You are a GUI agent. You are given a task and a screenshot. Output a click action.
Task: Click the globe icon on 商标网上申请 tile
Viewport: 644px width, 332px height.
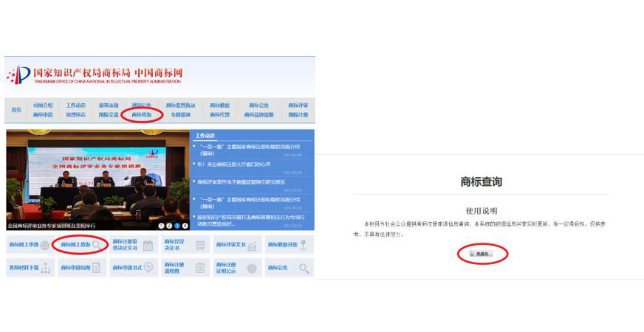click(45, 246)
